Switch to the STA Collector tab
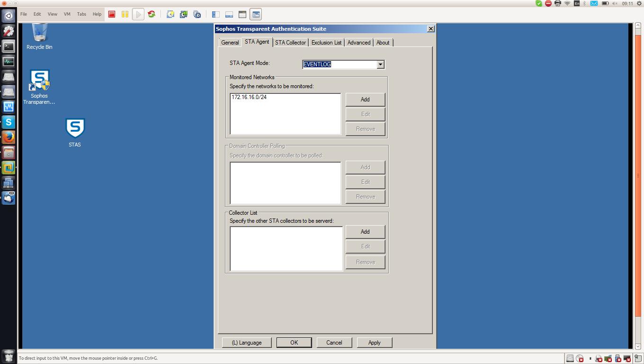 point(290,43)
